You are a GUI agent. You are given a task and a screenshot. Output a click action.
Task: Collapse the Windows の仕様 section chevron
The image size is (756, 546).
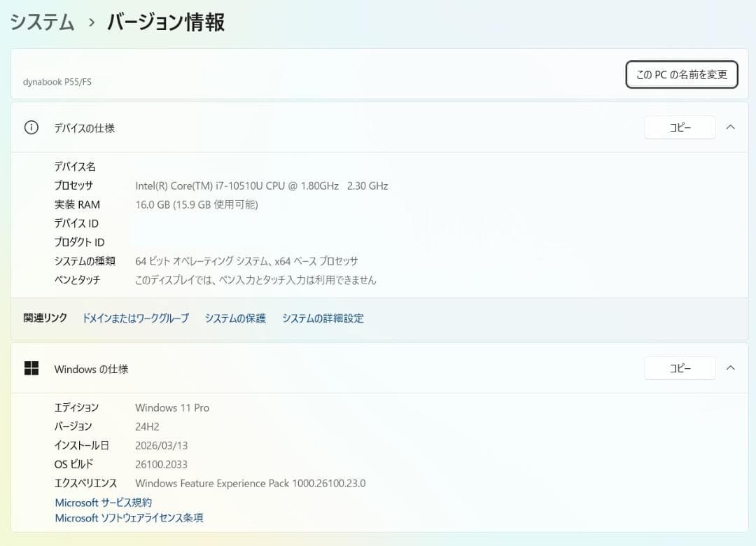tap(730, 368)
